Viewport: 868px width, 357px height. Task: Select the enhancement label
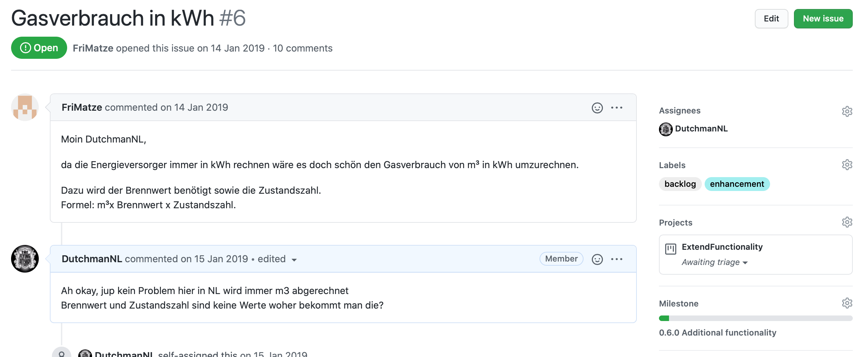click(x=737, y=184)
